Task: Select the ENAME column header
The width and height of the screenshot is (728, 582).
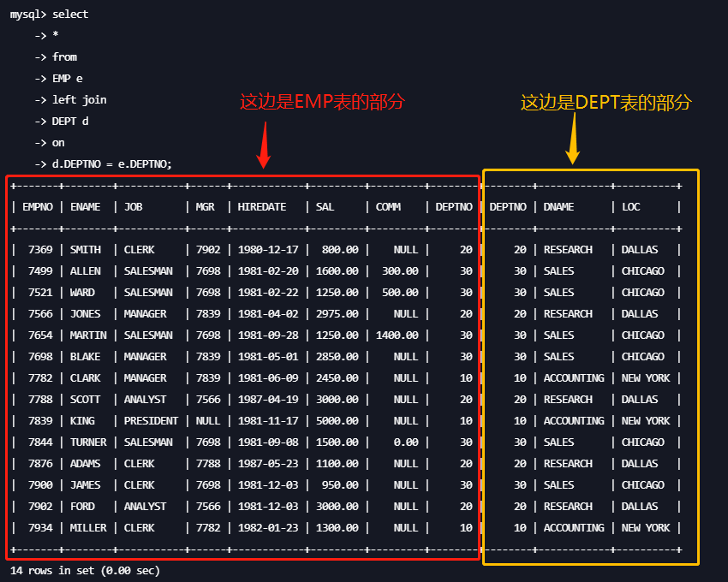Action: [x=86, y=207]
